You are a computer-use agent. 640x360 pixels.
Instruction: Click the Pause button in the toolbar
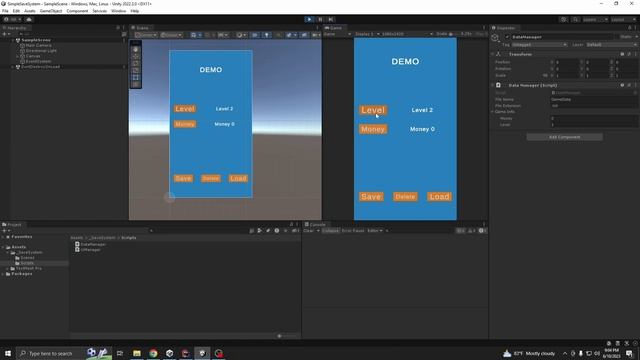(320, 19)
